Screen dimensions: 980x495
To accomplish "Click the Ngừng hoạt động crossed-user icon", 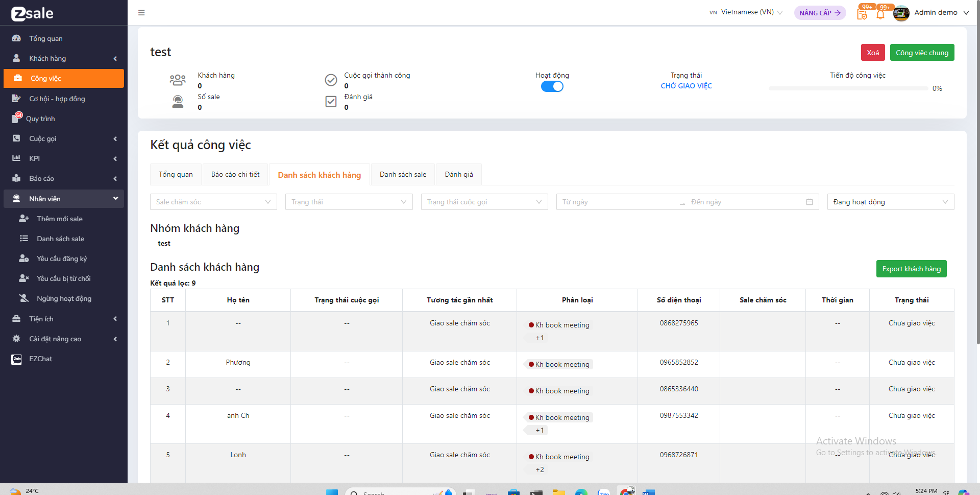I will 24,298.
